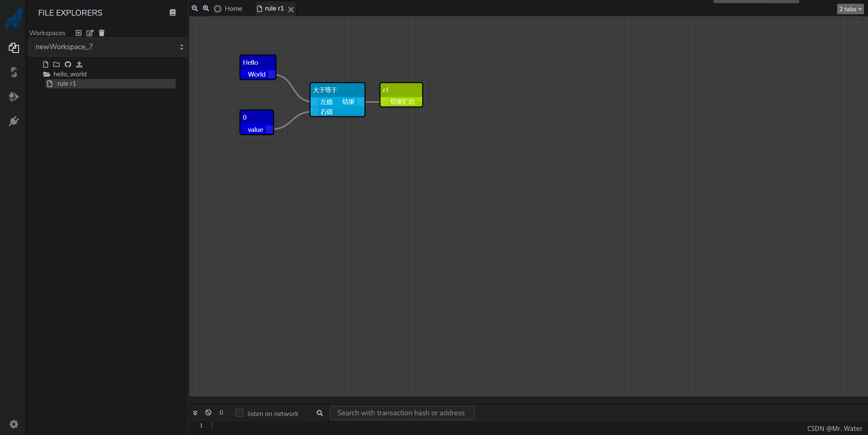Click the zoom in magnifier icon
This screenshot has width=868, height=435.
pyautogui.click(x=206, y=8)
